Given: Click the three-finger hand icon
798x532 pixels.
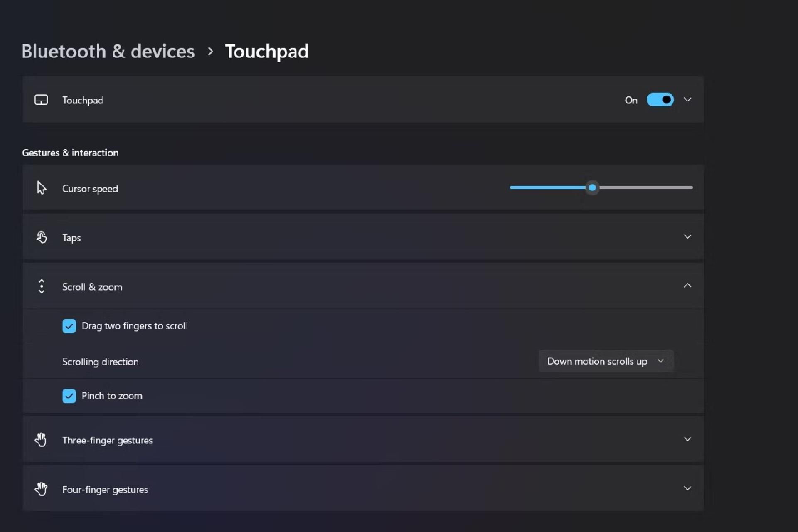Looking at the screenshot, I should pos(41,440).
